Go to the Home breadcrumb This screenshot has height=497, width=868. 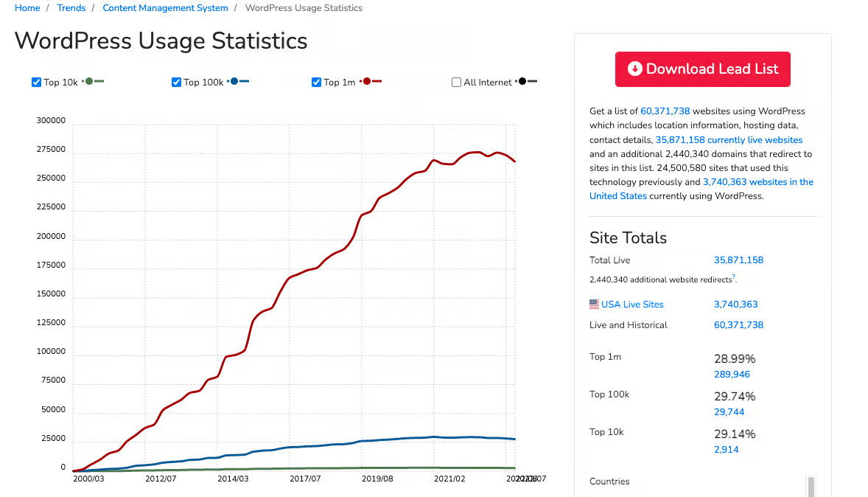pyautogui.click(x=27, y=8)
